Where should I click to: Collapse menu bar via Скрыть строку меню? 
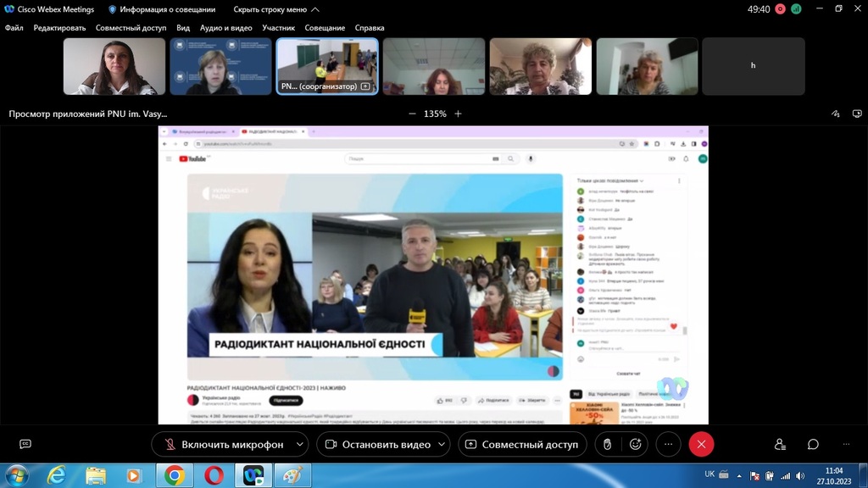click(276, 9)
